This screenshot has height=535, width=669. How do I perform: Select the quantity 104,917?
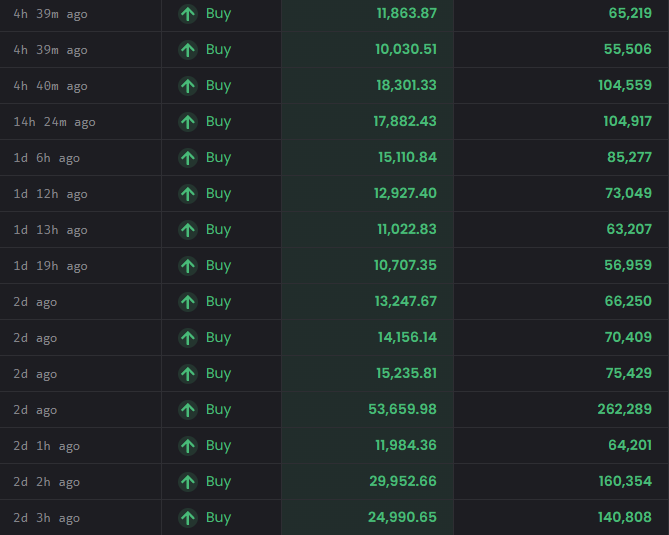point(628,122)
